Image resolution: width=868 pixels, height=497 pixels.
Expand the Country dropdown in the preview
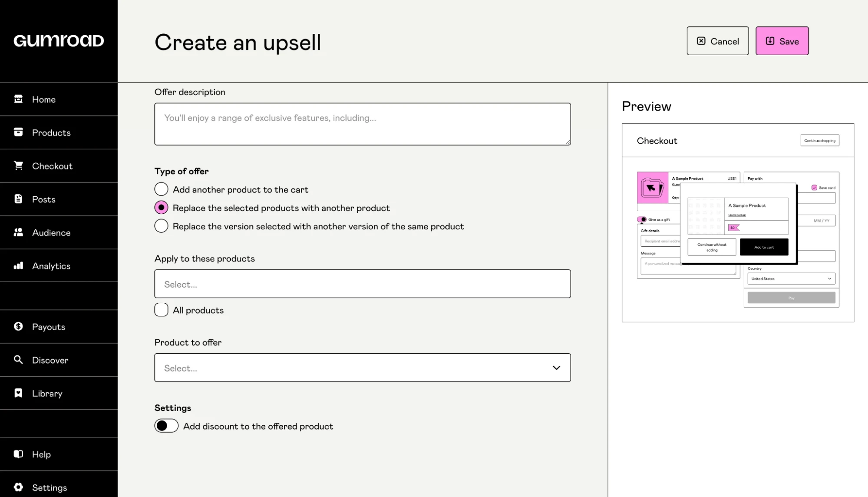pos(791,278)
